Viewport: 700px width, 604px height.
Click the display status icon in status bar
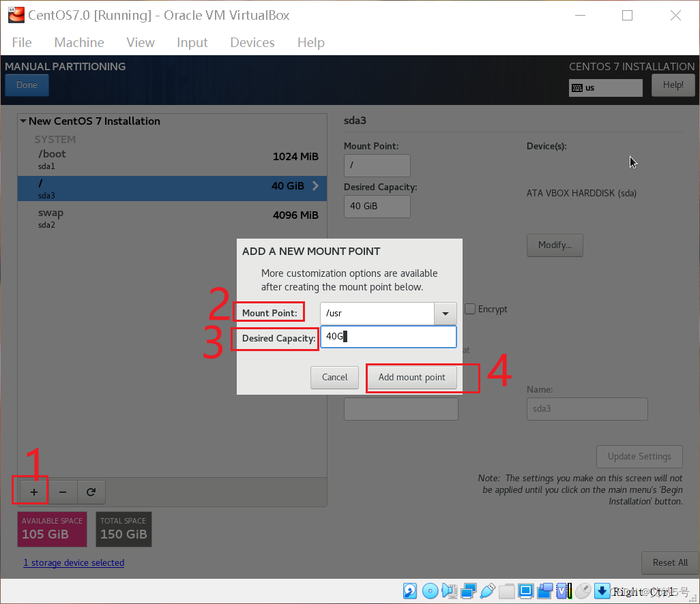pyautogui.click(x=526, y=590)
